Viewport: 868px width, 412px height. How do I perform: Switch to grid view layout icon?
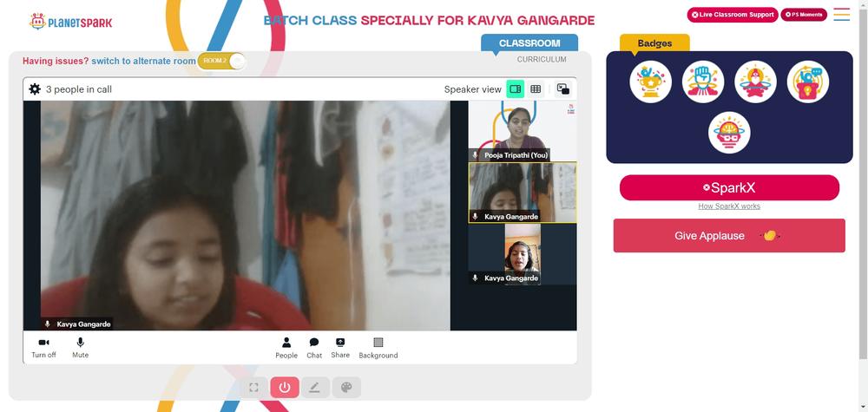[x=536, y=89]
